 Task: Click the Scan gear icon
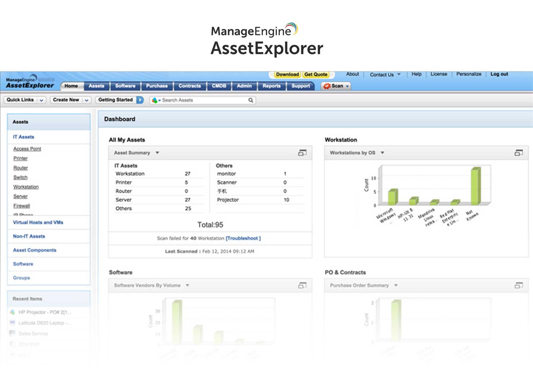coord(327,86)
